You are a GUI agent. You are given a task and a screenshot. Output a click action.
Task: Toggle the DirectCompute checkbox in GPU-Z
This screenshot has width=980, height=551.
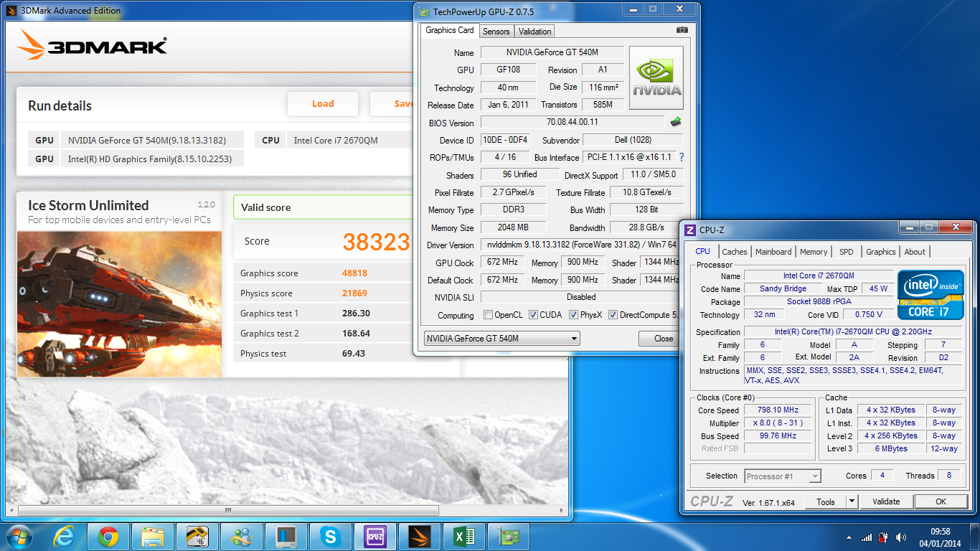613,315
